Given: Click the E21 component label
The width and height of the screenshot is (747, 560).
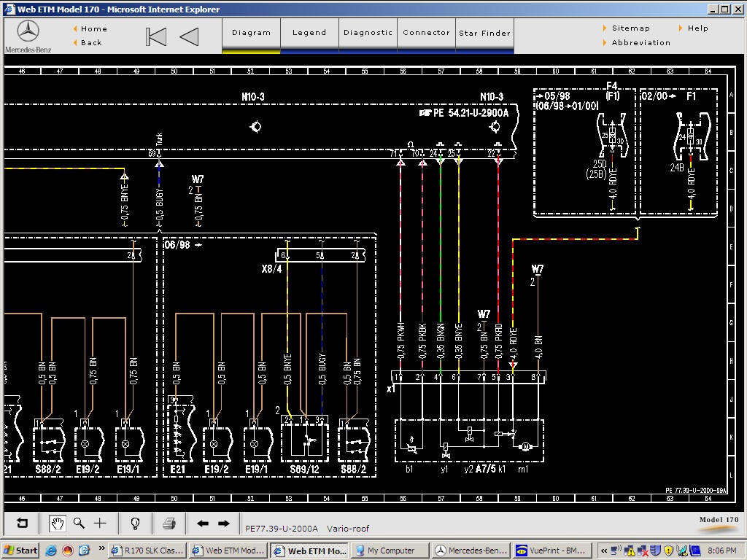Looking at the screenshot, I should [177, 470].
